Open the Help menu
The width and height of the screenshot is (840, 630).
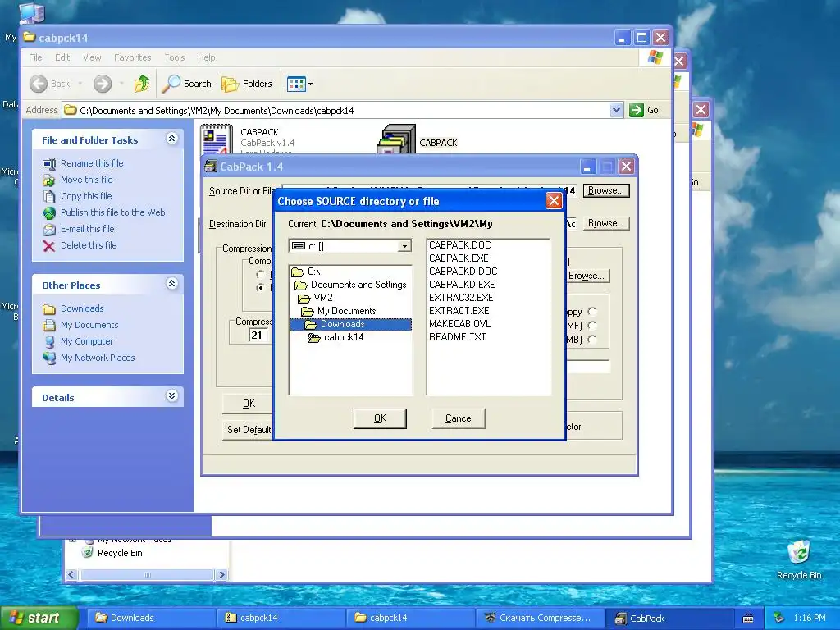[x=206, y=57]
